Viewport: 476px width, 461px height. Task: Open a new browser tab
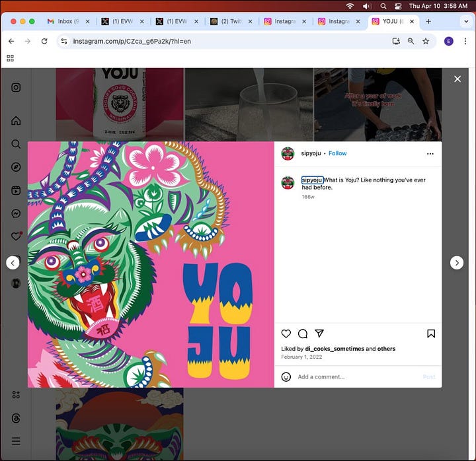pos(428,22)
